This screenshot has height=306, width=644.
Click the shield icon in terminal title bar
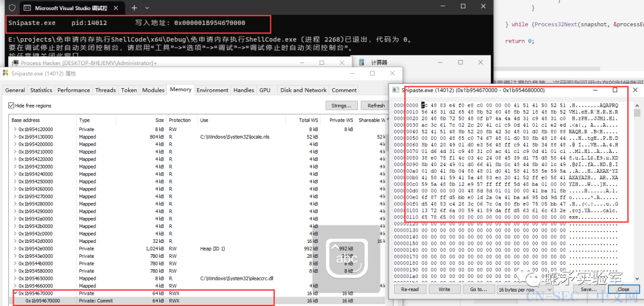(x=12, y=8)
